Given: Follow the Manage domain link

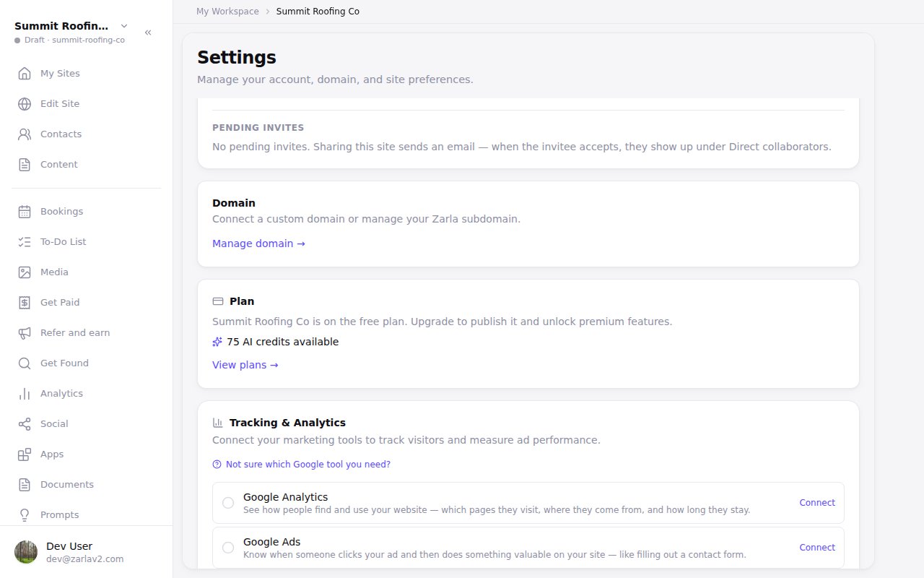Looking at the screenshot, I should coord(258,243).
